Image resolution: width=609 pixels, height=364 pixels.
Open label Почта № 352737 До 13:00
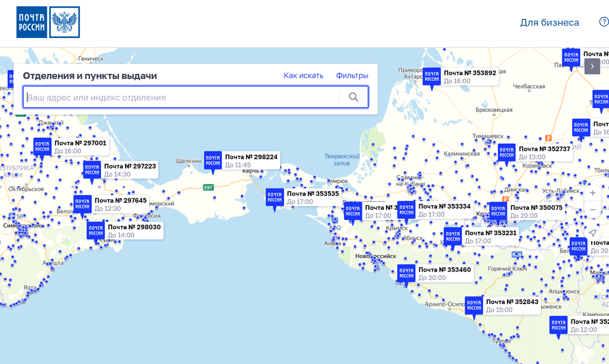click(x=544, y=153)
